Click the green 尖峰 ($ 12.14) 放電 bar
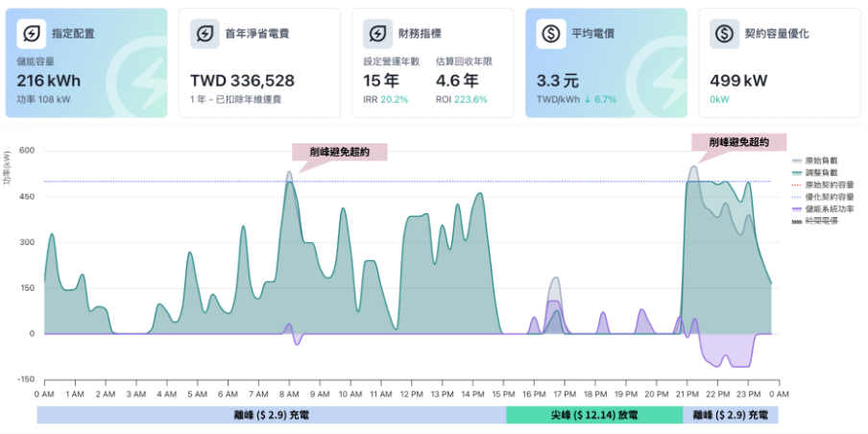Image resolution: width=868 pixels, height=434 pixels. pyautogui.click(x=594, y=415)
